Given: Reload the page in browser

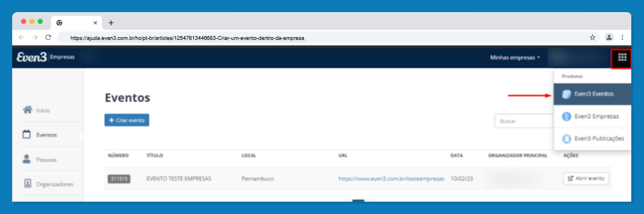Looking at the screenshot, I should coord(48,38).
